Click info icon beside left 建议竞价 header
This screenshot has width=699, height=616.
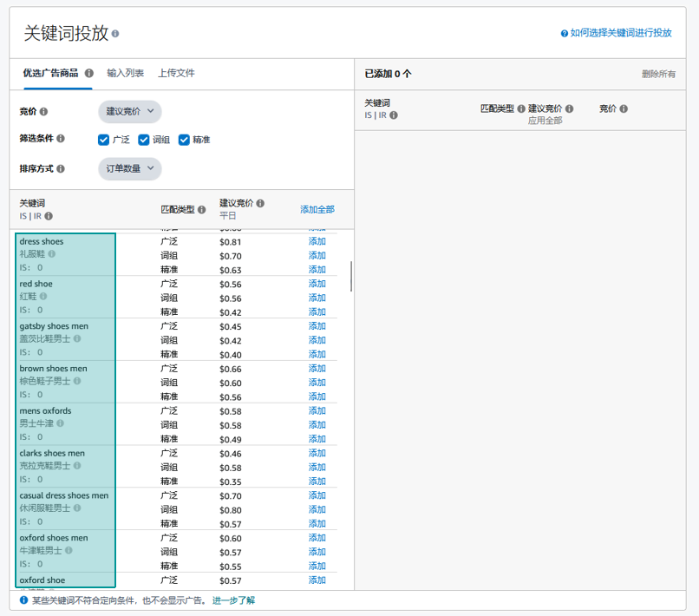coord(260,203)
